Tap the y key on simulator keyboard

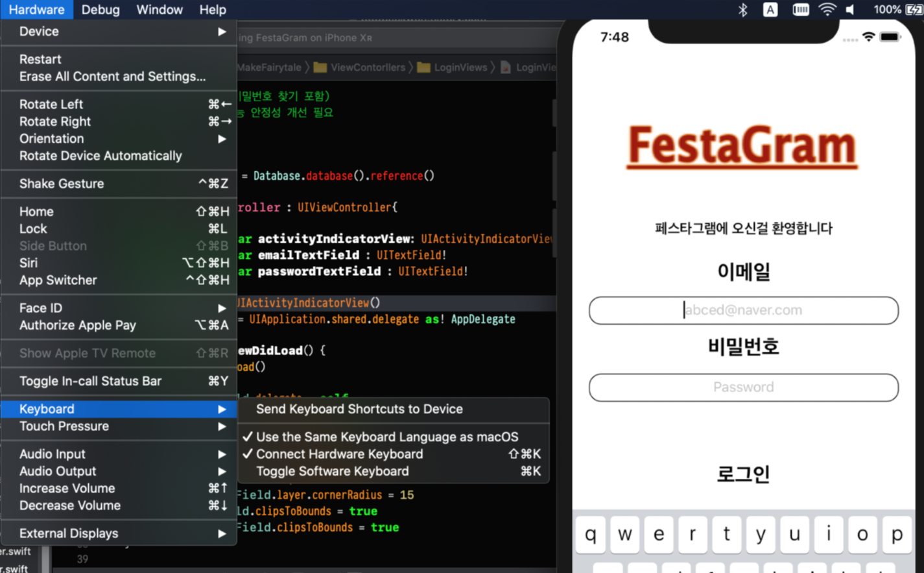[x=761, y=535]
